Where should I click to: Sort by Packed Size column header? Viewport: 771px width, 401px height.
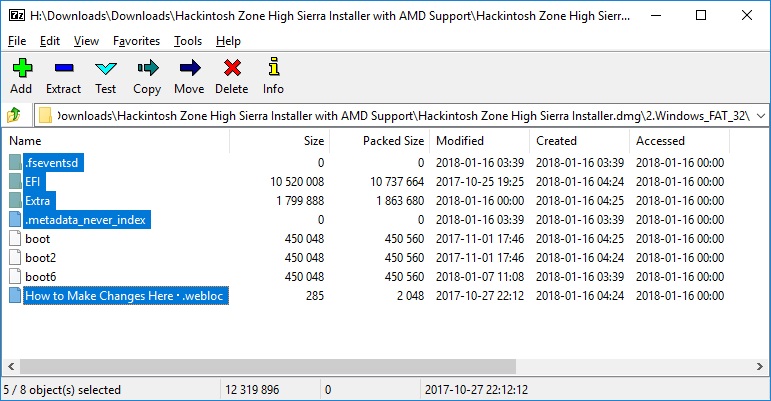click(379, 141)
